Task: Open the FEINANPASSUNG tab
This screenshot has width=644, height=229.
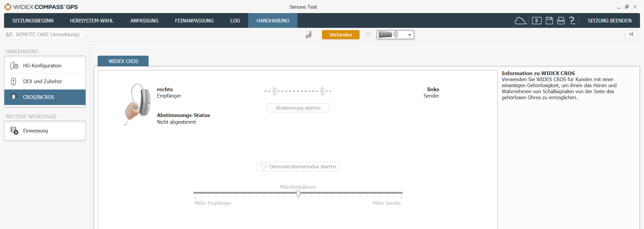Action: point(194,21)
